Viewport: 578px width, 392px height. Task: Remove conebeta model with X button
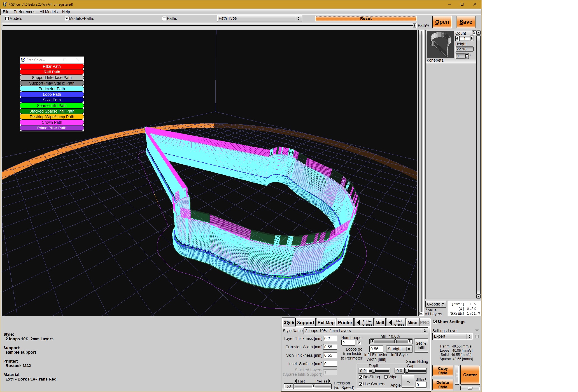(474, 33)
